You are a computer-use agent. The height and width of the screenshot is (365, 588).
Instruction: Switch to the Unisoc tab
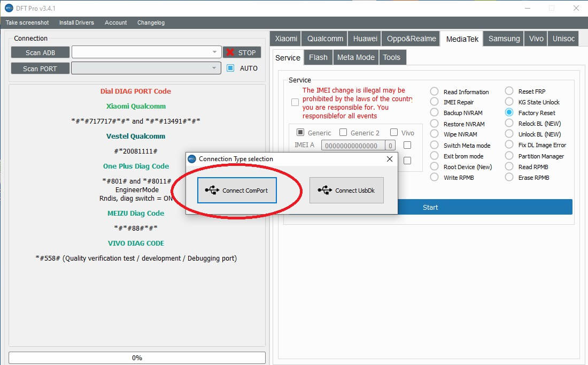coord(563,39)
